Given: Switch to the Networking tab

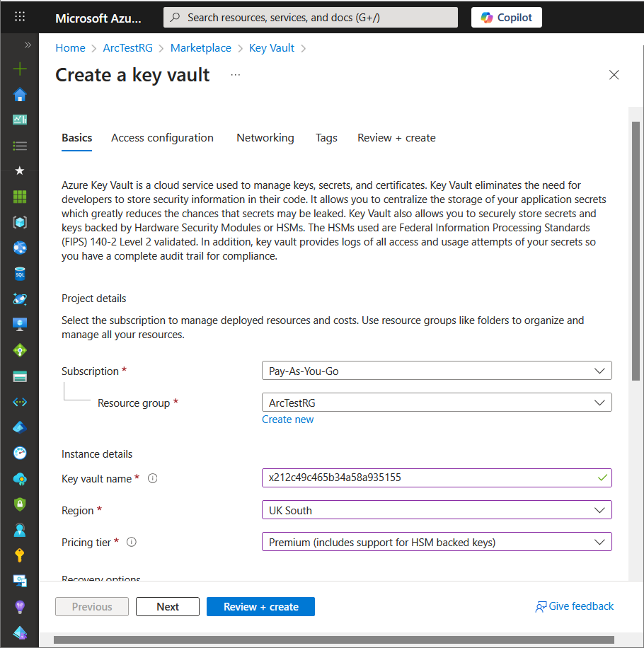Looking at the screenshot, I should pyautogui.click(x=265, y=138).
